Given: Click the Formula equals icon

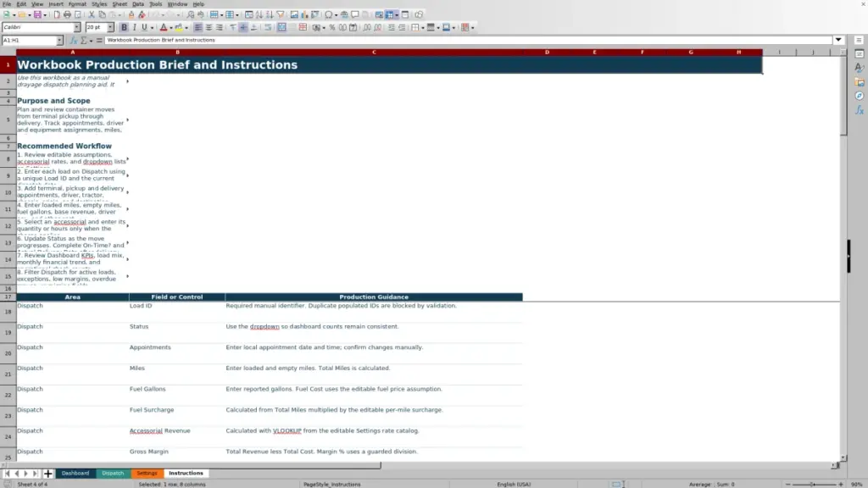Looking at the screenshot, I should [x=99, y=41].
